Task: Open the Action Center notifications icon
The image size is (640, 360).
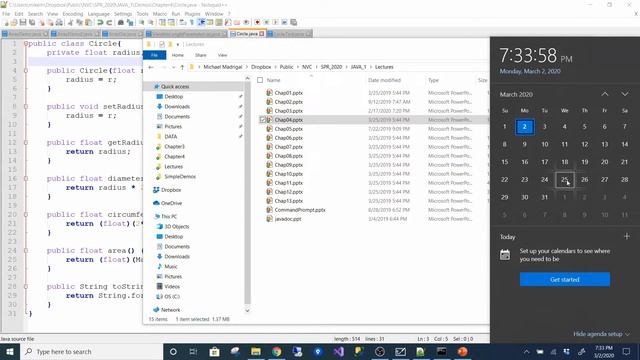Action: [x=626, y=351]
